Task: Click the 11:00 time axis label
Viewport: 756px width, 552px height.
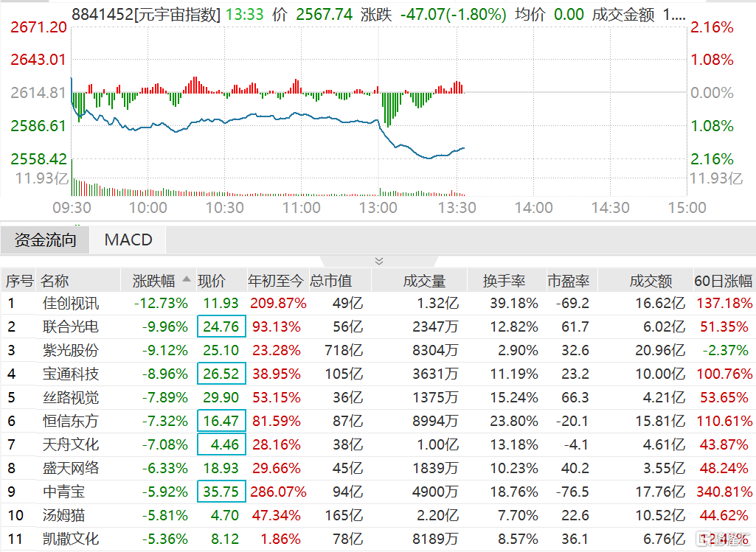Action: 302,208
